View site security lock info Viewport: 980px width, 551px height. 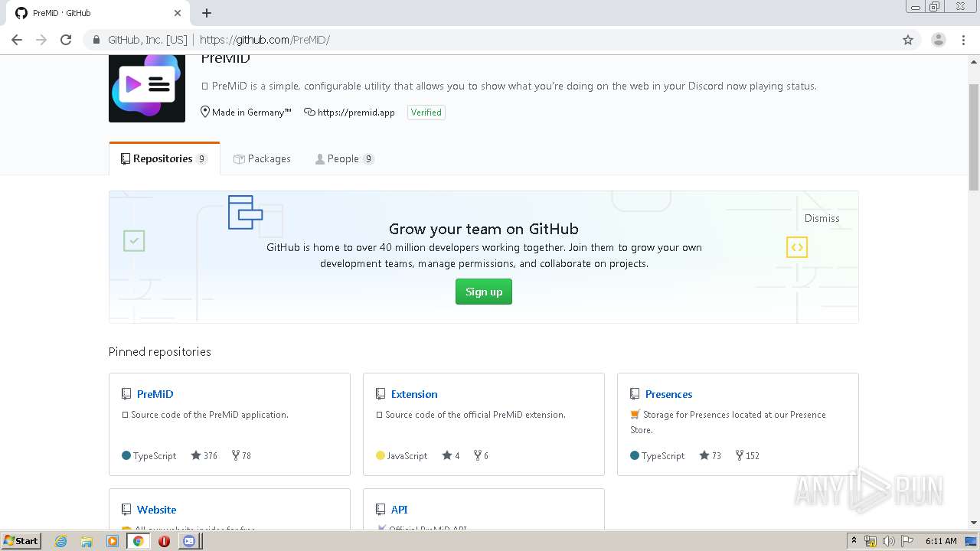[96, 40]
